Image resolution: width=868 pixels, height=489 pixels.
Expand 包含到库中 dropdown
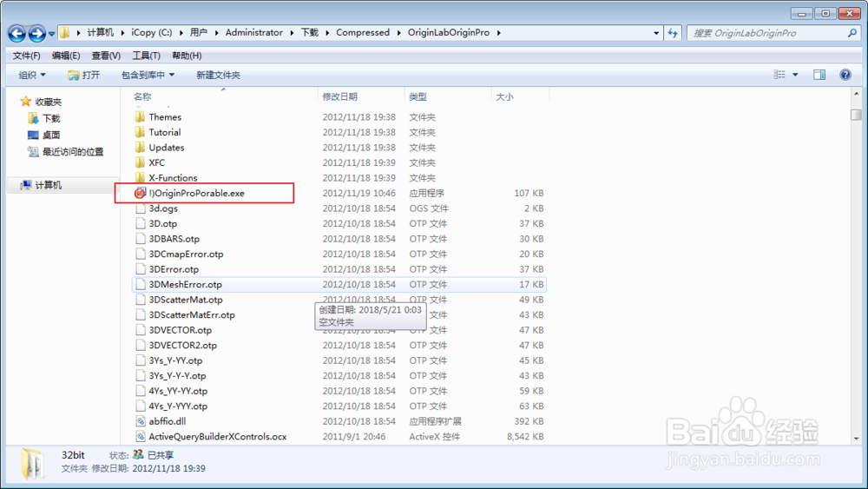(x=148, y=75)
